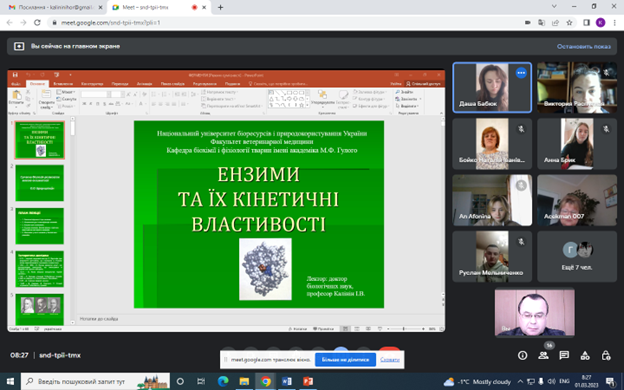Image resolution: width=624 pixels, height=390 pixels.
Task: Bookmark this page star icon
Action: pyautogui.click(x=569, y=23)
